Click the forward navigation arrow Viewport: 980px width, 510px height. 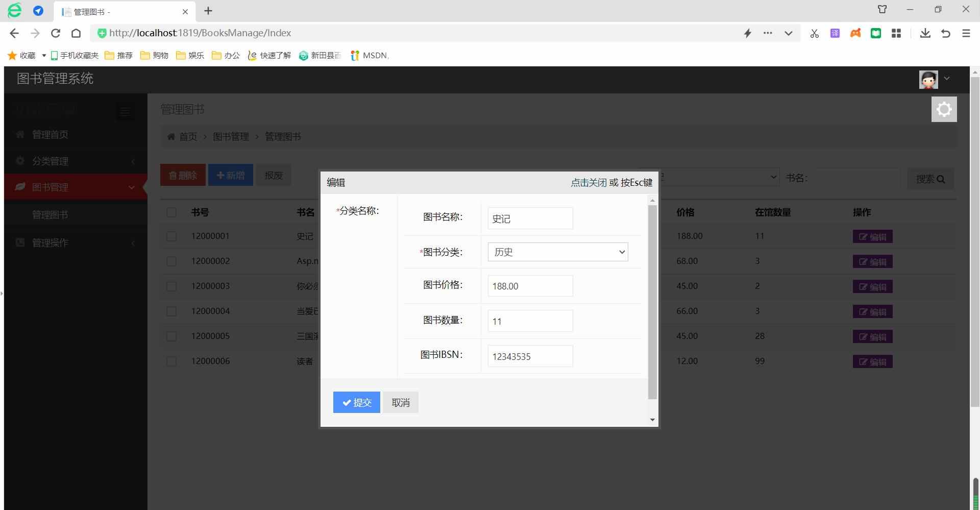pos(35,33)
